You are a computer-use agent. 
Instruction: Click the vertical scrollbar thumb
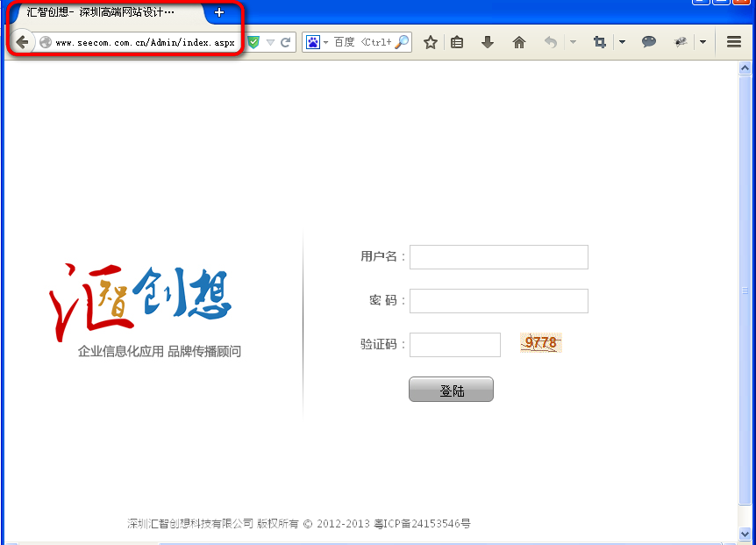coord(745,290)
